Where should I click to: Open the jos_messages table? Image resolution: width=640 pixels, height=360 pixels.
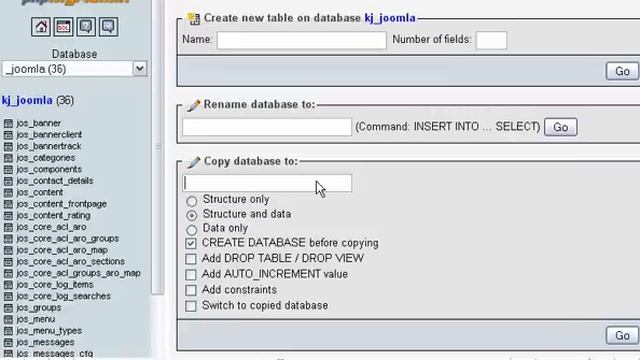click(45, 342)
